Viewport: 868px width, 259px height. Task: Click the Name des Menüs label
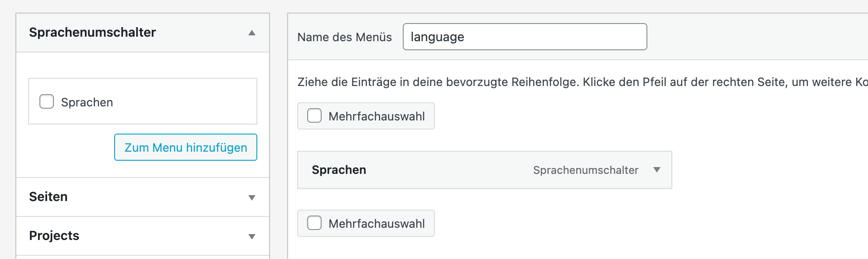(x=344, y=37)
